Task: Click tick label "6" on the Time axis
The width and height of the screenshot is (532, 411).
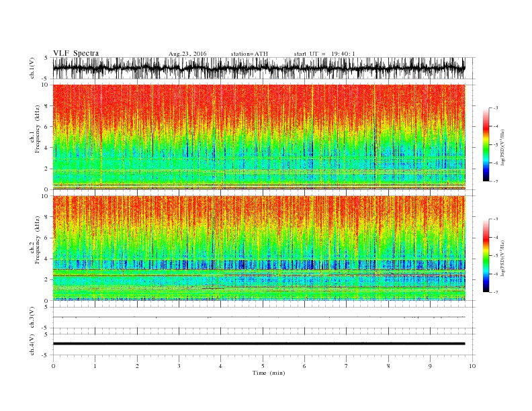Action: click(x=304, y=366)
